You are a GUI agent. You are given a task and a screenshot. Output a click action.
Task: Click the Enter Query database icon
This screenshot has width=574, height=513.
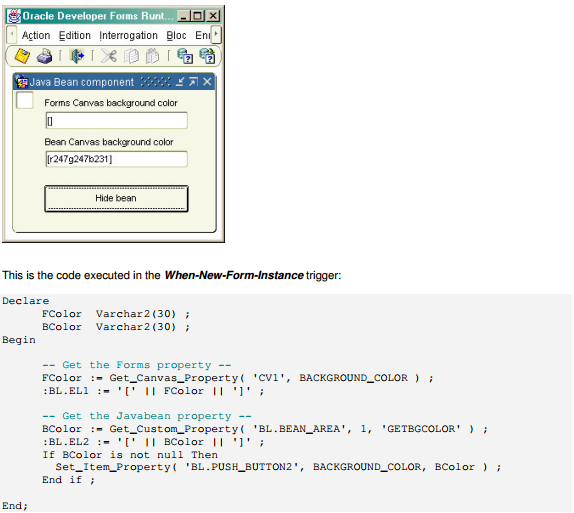pos(185,56)
